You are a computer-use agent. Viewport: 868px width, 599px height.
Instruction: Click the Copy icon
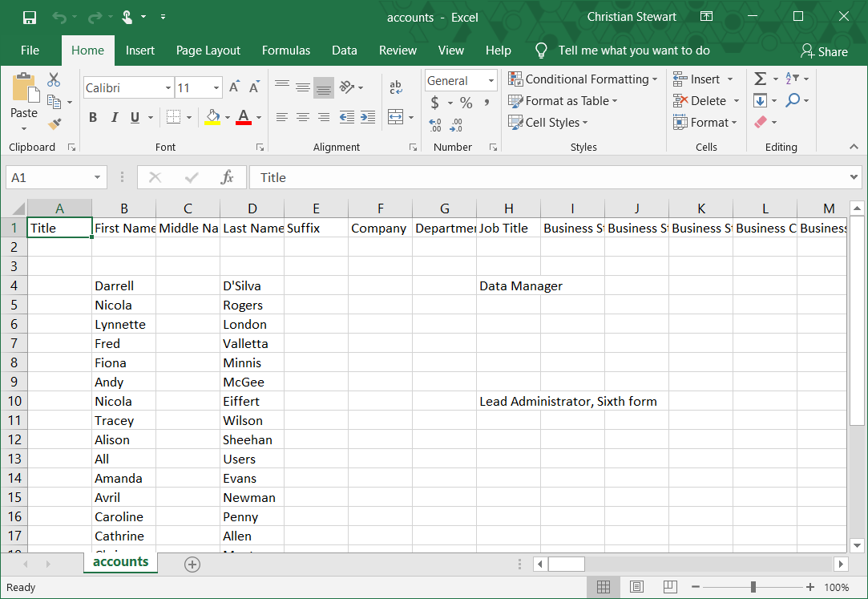click(54, 101)
